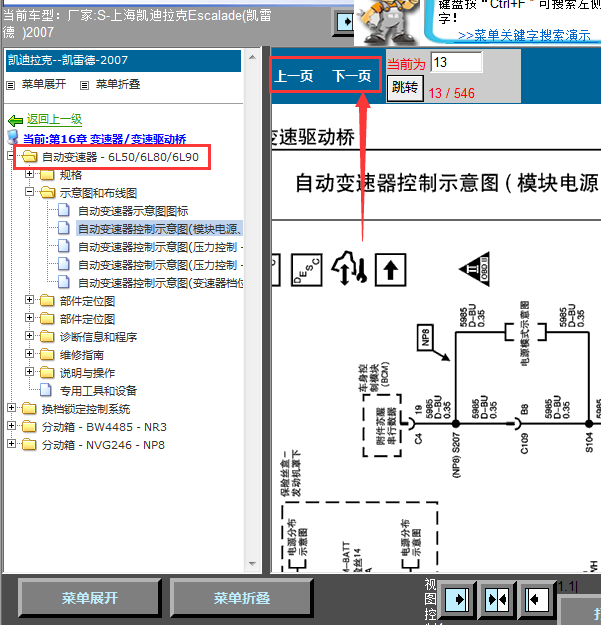The width and height of the screenshot is (601, 625).
Task: Click the bottom 菜单折叠 button
Action: [x=242, y=597]
